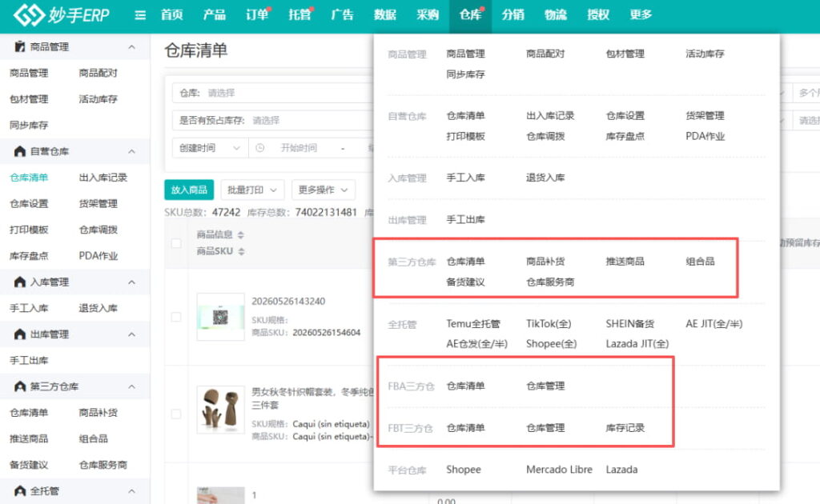Open Shopee platform warehouse link
This screenshot has width=820, height=504.
click(x=464, y=470)
